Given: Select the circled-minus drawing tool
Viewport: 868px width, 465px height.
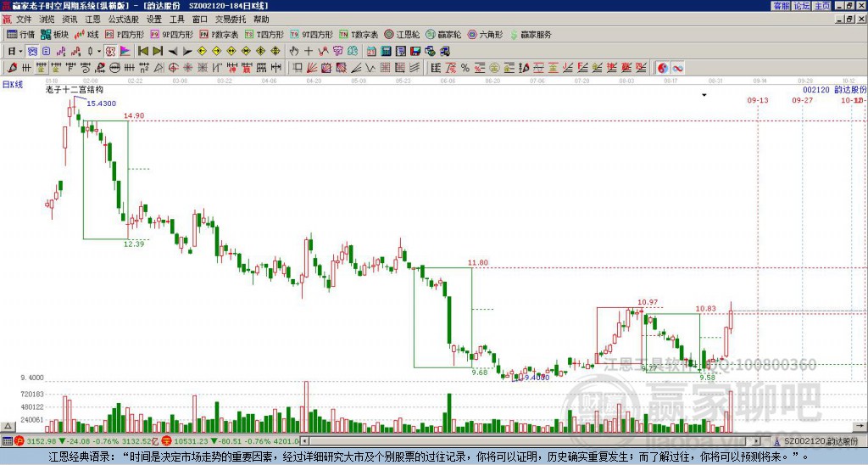Looking at the screenshot, I should point(114,68).
